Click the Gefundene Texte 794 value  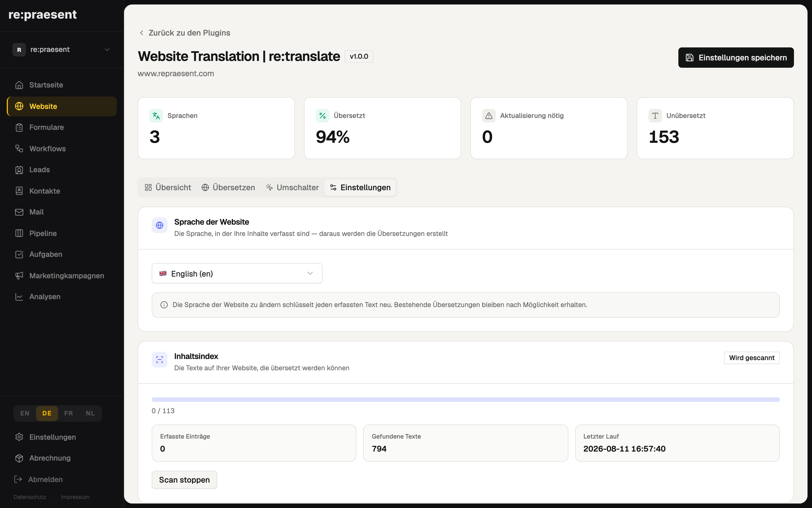coord(379,449)
